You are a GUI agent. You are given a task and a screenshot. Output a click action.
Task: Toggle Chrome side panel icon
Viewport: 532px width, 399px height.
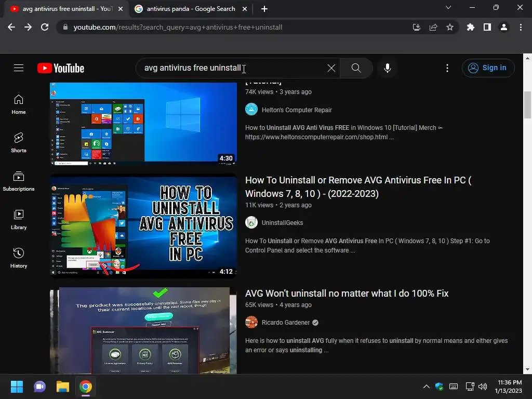(487, 27)
